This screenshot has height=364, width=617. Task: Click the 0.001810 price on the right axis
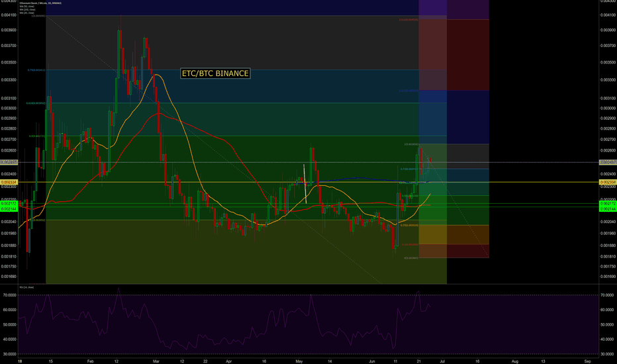(608, 256)
